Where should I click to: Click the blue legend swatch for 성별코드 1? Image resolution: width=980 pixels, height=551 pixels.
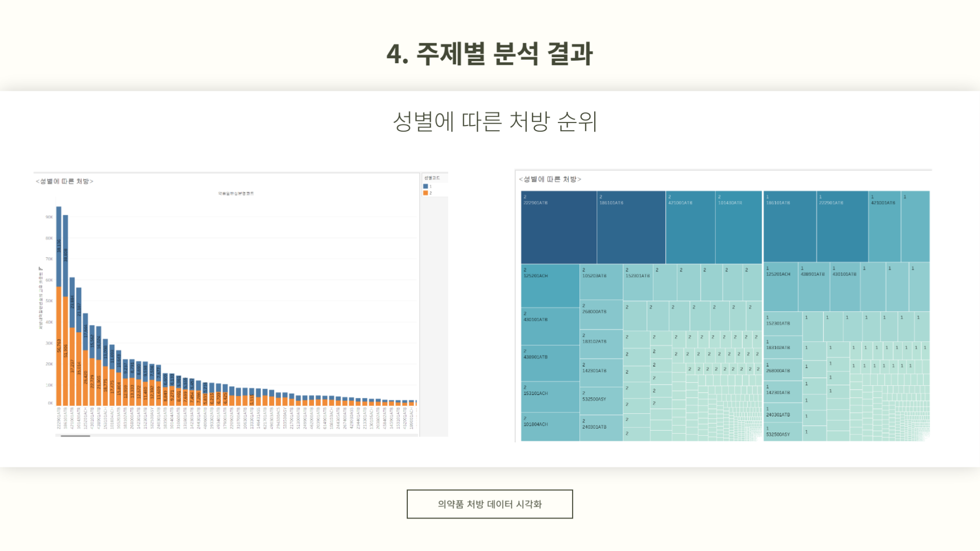pos(426,187)
